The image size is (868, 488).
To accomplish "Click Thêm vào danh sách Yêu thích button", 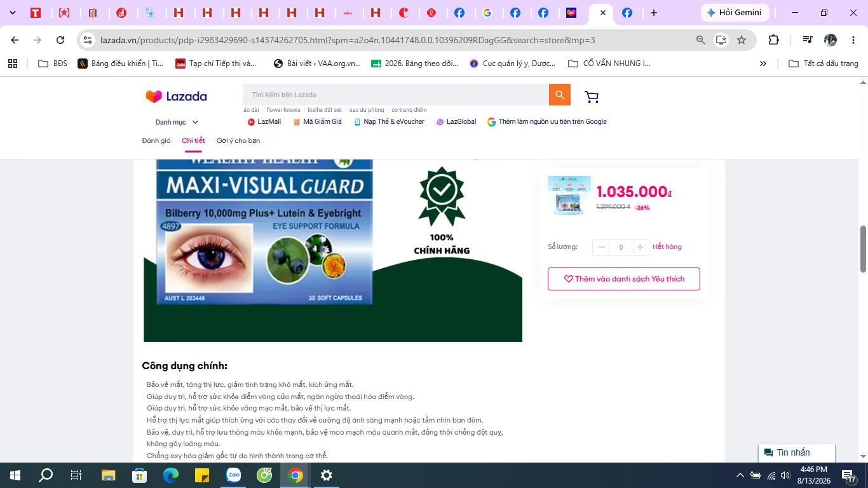I will pyautogui.click(x=624, y=279).
